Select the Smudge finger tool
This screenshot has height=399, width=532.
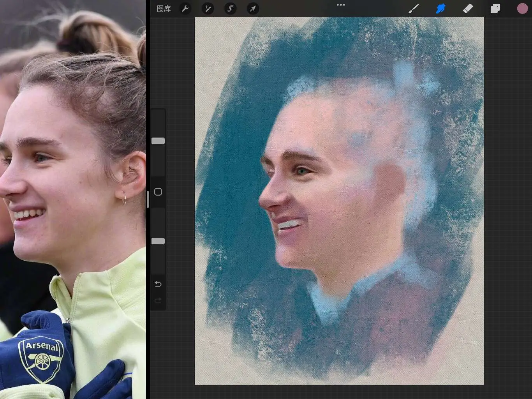pos(440,9)
